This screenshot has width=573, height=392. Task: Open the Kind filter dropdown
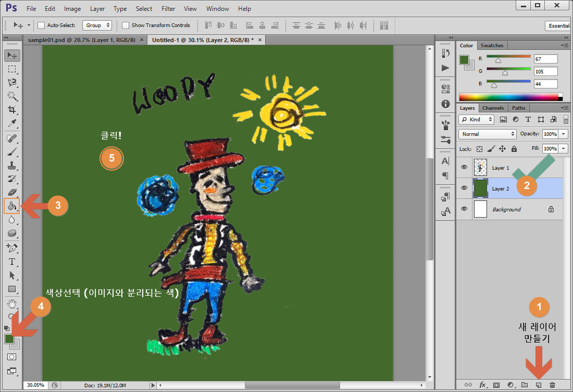477,119
